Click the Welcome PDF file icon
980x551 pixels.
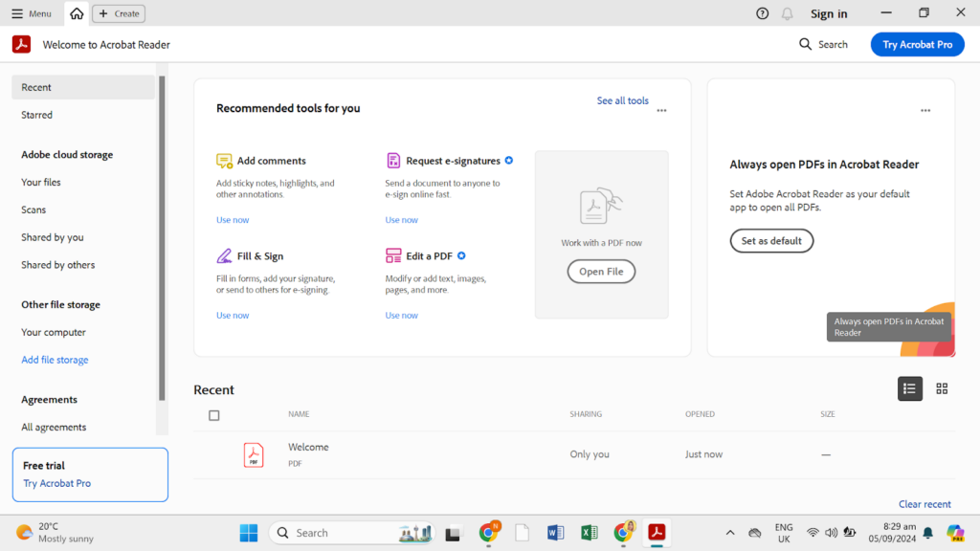[x=253, y=454]
